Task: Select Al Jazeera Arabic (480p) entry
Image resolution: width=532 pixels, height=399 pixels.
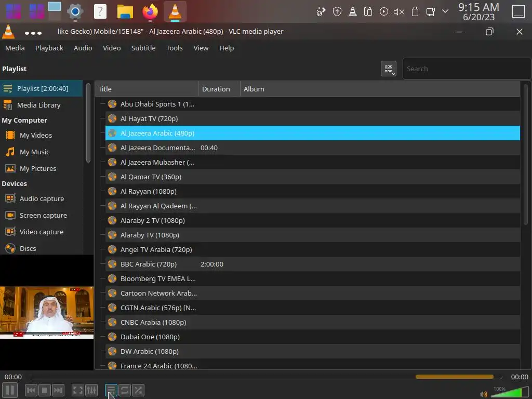Action: point(312,134)
